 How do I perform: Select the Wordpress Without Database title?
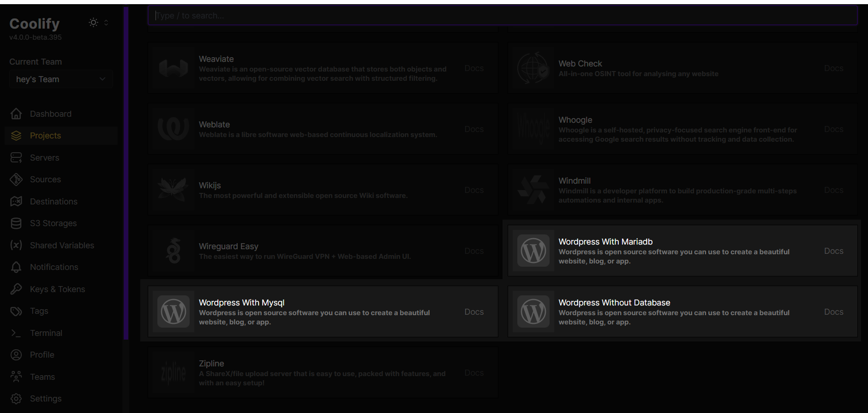click(614, 303)
